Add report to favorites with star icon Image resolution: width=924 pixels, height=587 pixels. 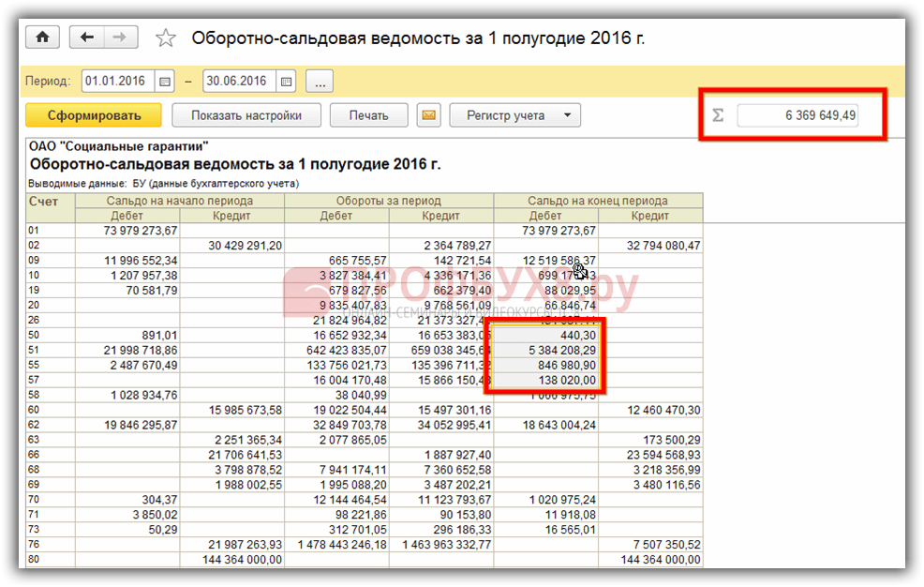tap(166, 38)
